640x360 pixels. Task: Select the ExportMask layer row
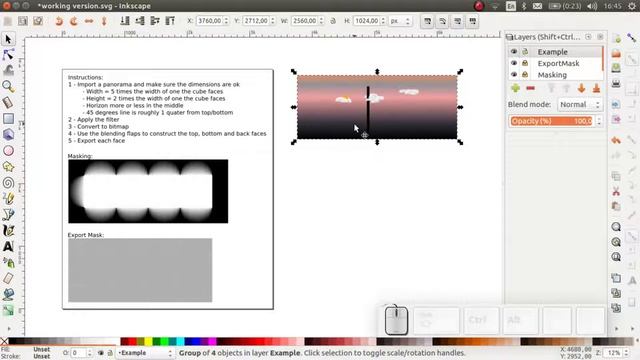[x=556, y=63]
